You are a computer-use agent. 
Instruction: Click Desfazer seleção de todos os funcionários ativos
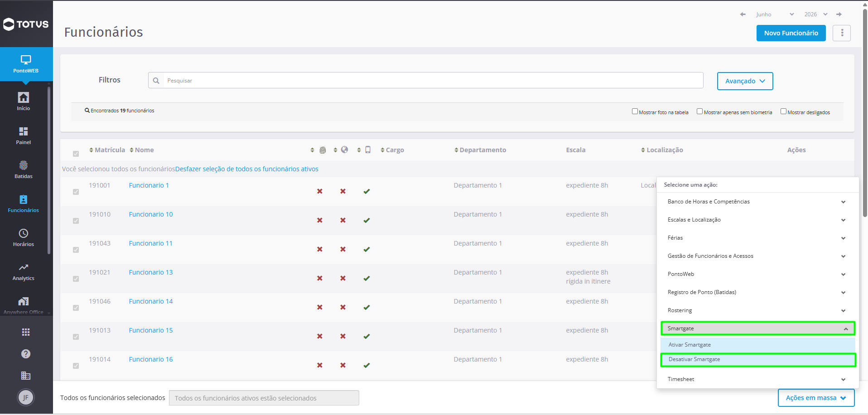247,169
